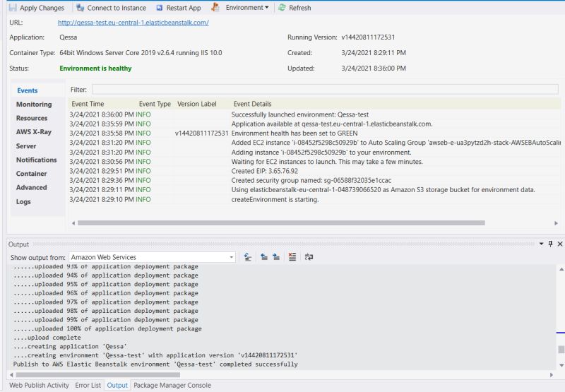Go to next message in Output
The image size is (565, 392).
click(276, 257)
